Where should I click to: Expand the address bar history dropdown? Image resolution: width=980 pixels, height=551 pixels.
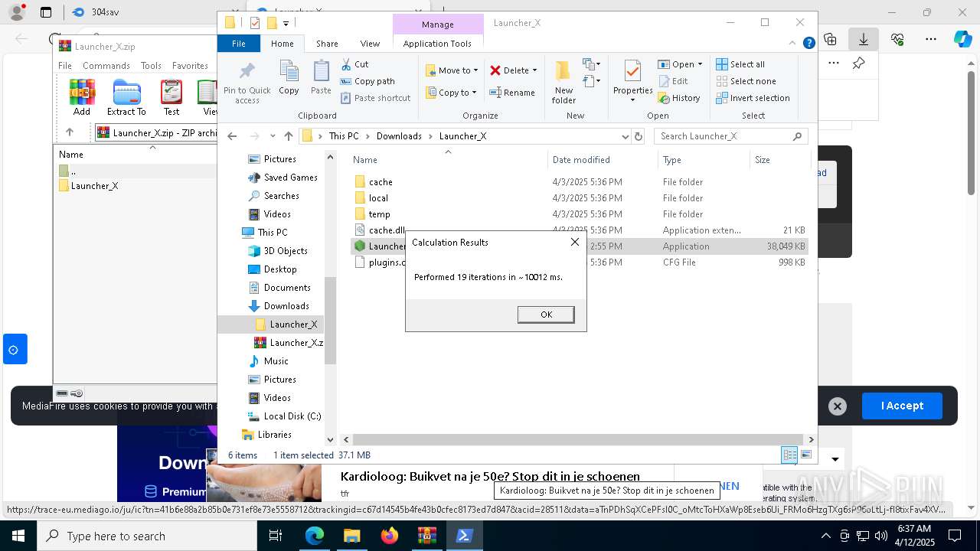click(625, 136)
